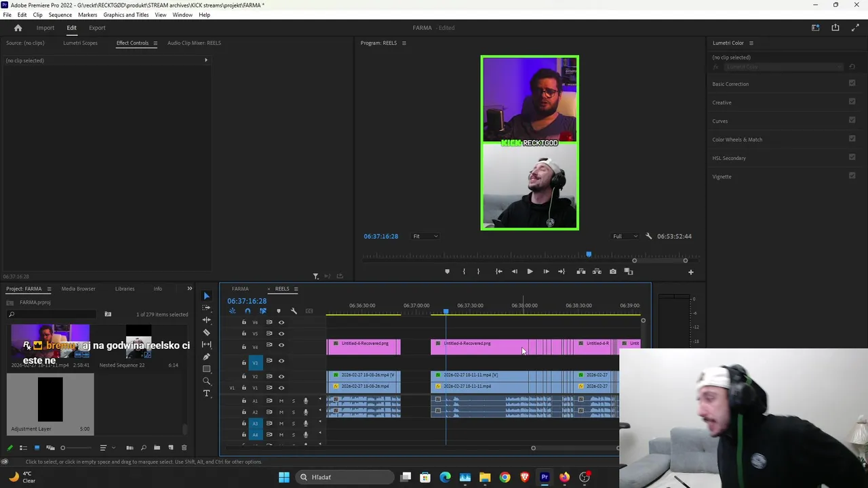Jump to the In point in Program monitor
The height and width of the screenshot is (488, 868).
coord(498,272)
